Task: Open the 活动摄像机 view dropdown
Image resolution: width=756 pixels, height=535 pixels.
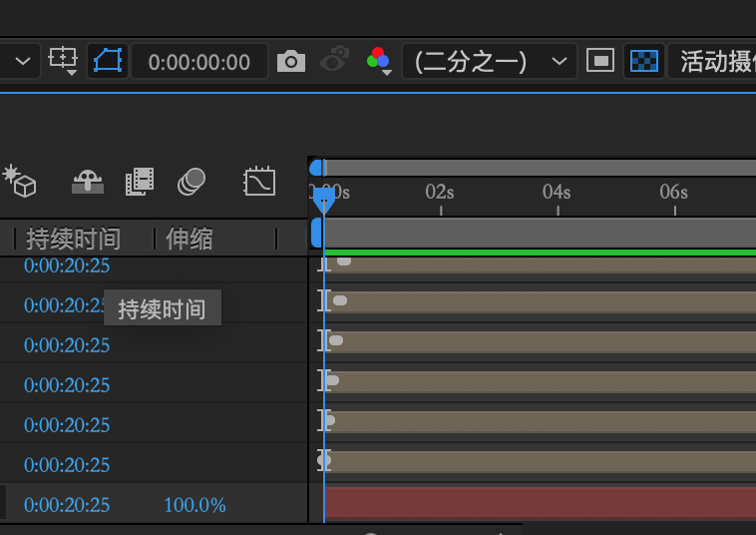Action: point(712,61)
